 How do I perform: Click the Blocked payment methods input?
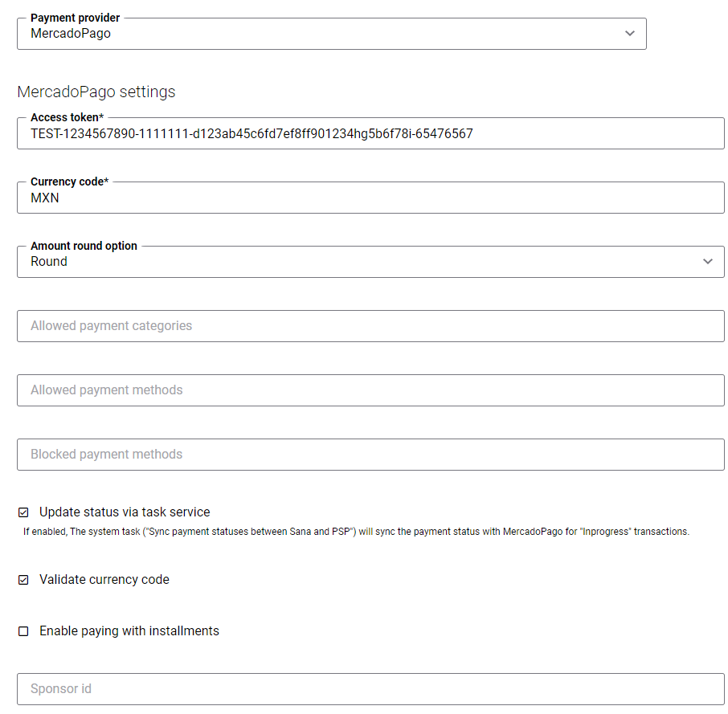tap(370, 455)
